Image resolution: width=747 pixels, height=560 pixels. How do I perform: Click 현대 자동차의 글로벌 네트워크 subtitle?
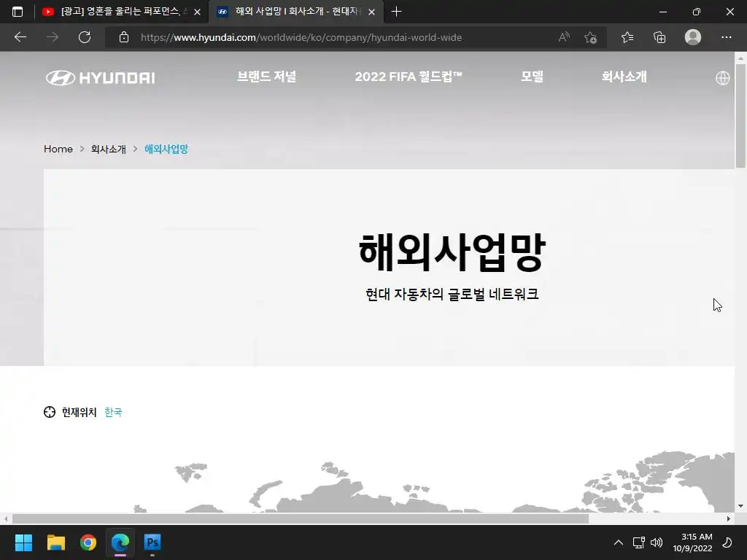452,294
